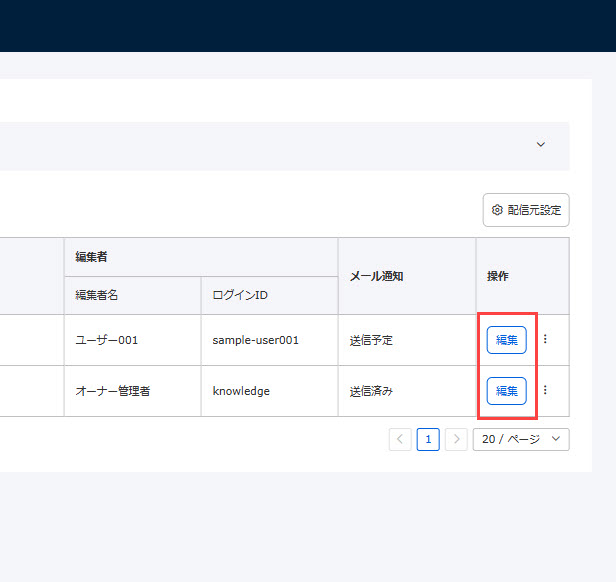Click the ログインID column header
The width and height of the screenshot is (616, 582).
click(x=239, y=295)
